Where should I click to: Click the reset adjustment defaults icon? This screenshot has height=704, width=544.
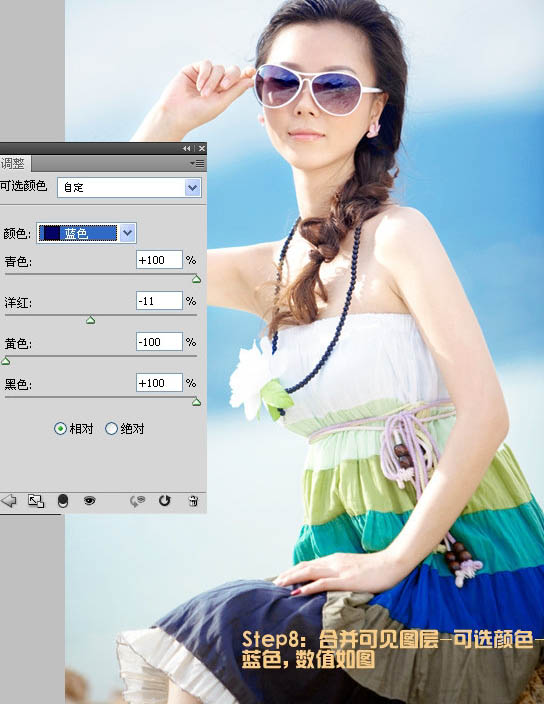(x=165, y=500)
